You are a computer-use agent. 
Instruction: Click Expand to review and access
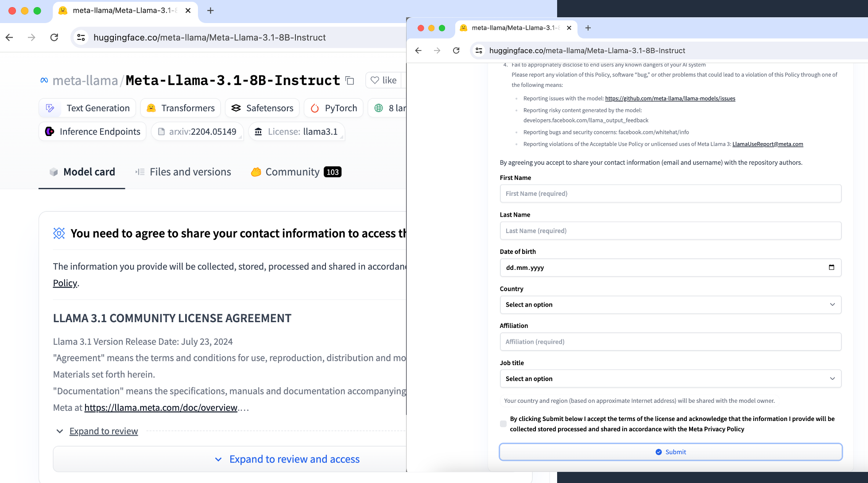pyautogui.click(x=294, y=459)
